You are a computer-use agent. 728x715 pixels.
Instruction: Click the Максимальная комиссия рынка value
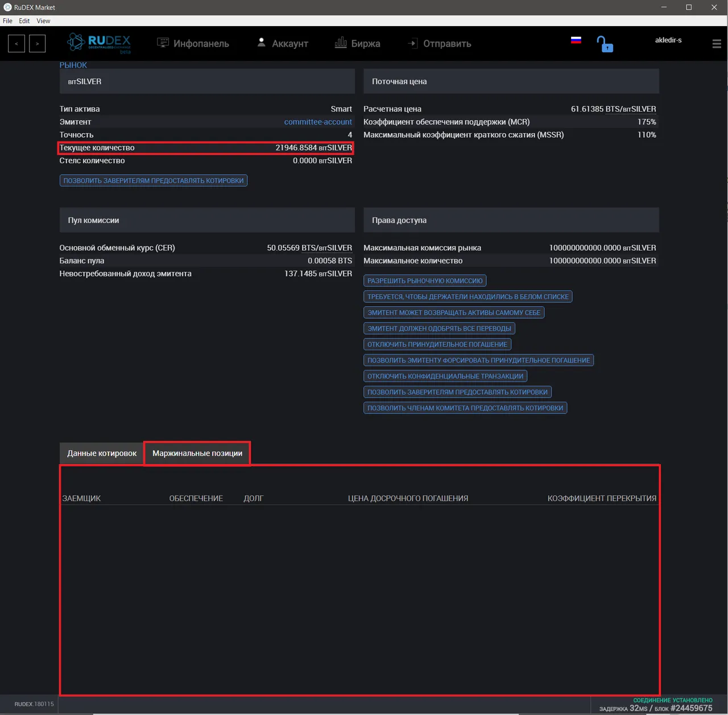pos(603,248)
